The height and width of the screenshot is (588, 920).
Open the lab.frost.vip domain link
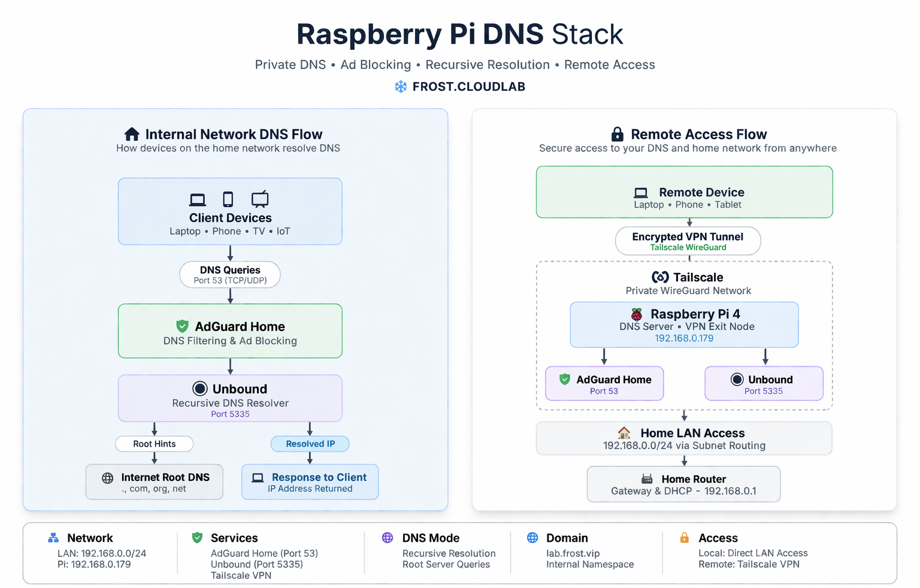(x=574, y=553)
